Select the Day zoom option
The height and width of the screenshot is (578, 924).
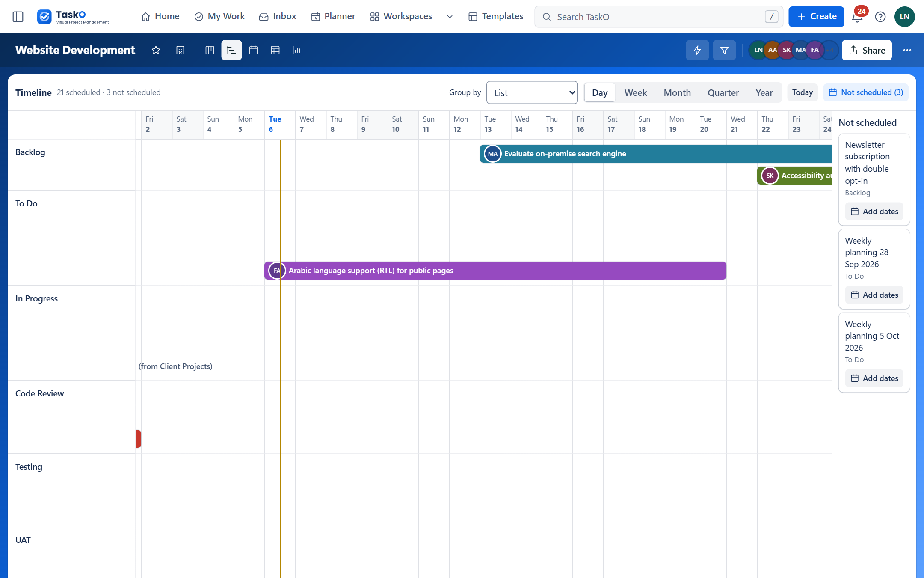coord(600,92)
